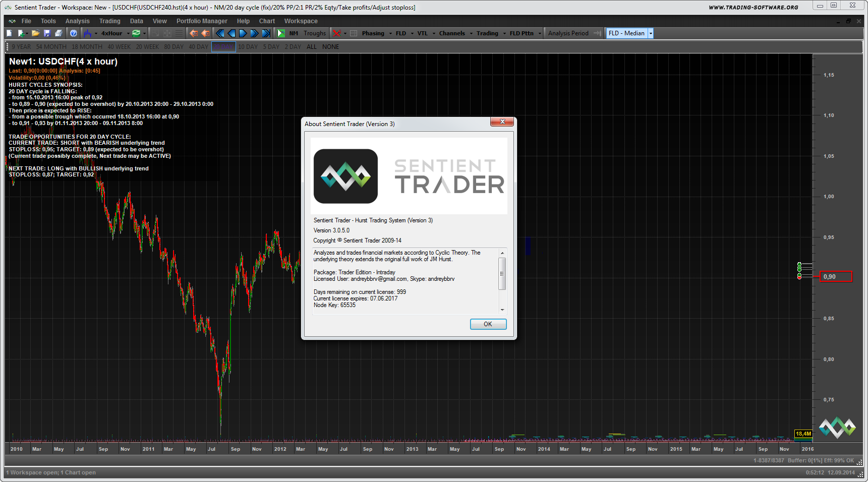This screenshot has height=482, width=868.
Task: Expand the Phasing dropdown arrow
Action: click(390, 33)
